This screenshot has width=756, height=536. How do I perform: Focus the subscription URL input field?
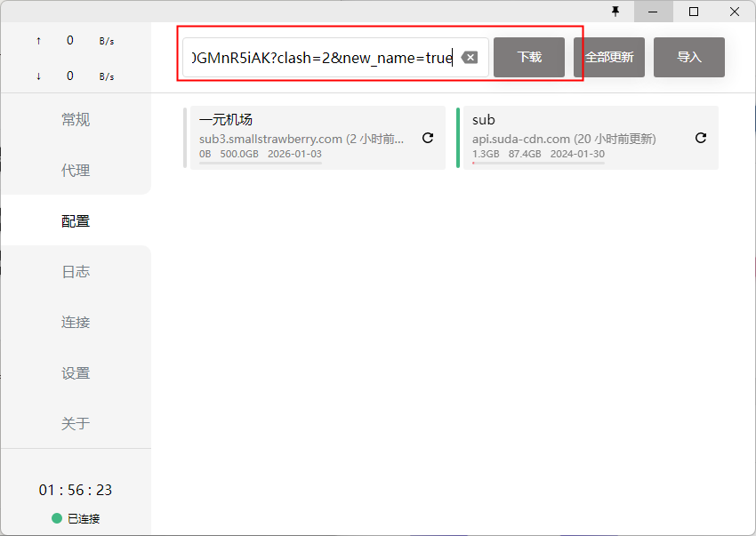point(320,58)
